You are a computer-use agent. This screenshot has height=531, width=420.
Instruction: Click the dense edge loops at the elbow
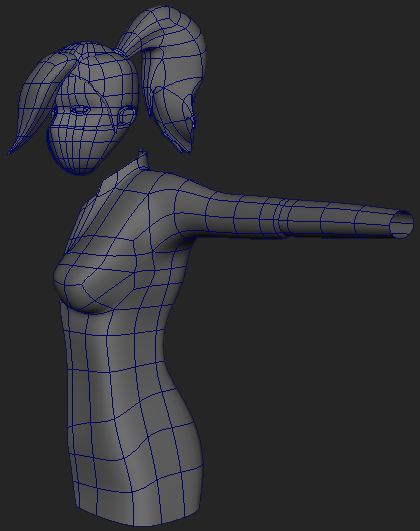[282, 218]
